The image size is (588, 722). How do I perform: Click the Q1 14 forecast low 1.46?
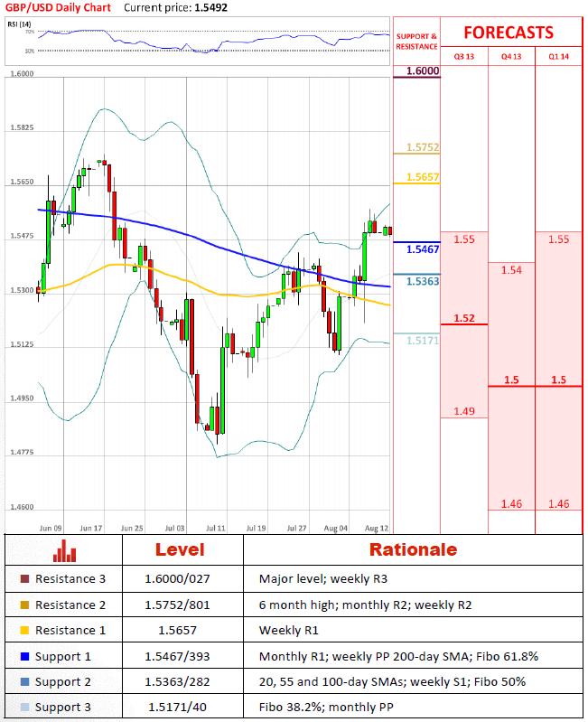pyautogui.click(x=558, y=504)
